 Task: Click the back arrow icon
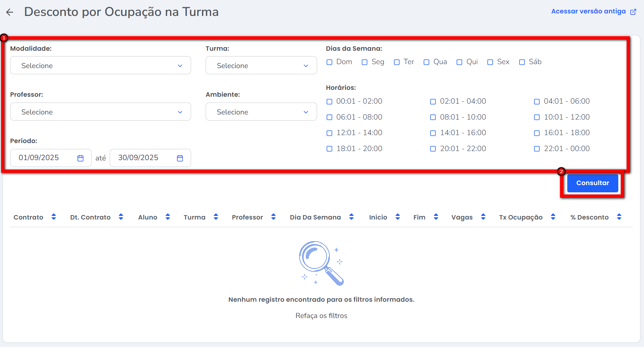10,12
